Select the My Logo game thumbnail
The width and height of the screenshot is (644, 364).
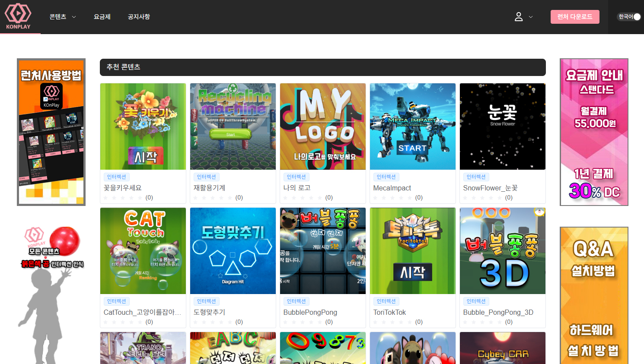click(322, 127)
